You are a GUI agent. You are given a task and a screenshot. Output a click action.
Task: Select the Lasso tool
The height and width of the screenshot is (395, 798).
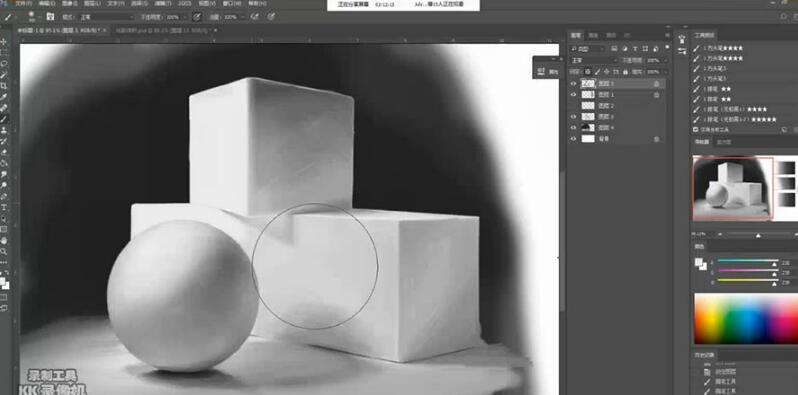point(4,64)
